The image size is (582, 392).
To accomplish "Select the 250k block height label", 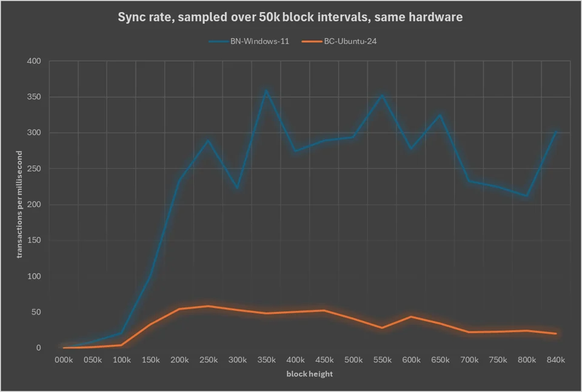I will click(x=209, y=360).
